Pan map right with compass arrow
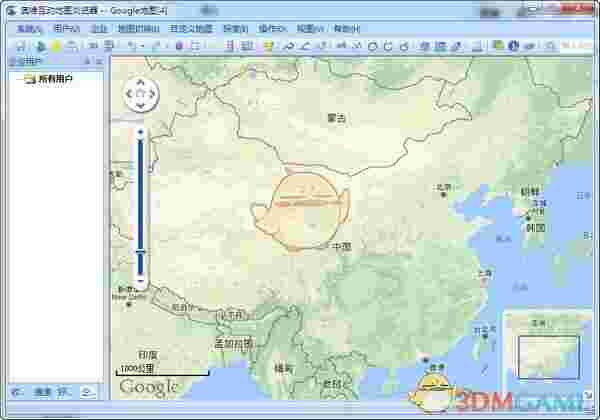The height and width of the screenshot is (420, 600). tap(152, 94)
